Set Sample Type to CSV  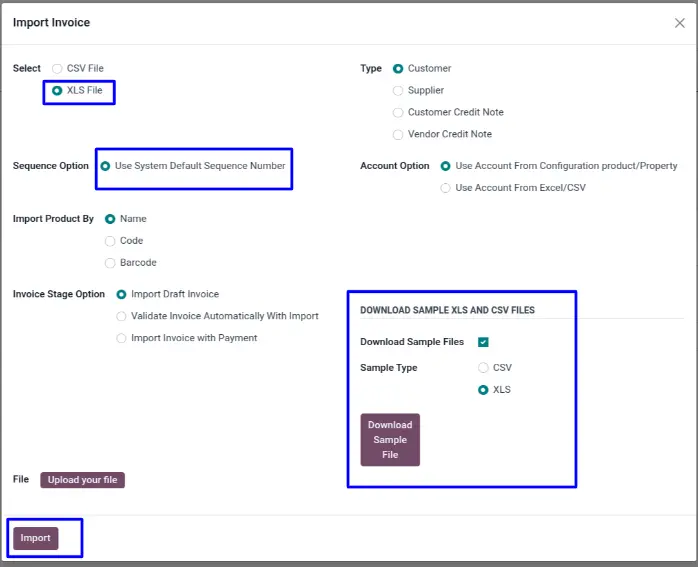click(x=484, y=368)
